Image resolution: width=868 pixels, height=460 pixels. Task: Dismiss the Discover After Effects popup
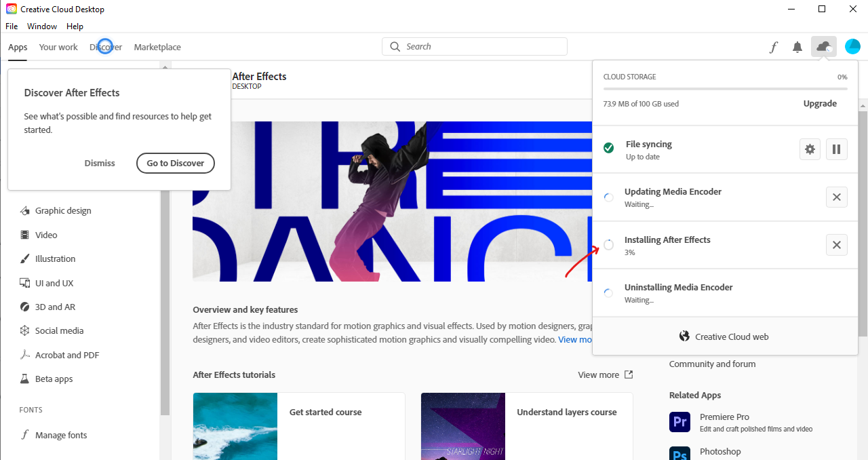tap(100, 163)
